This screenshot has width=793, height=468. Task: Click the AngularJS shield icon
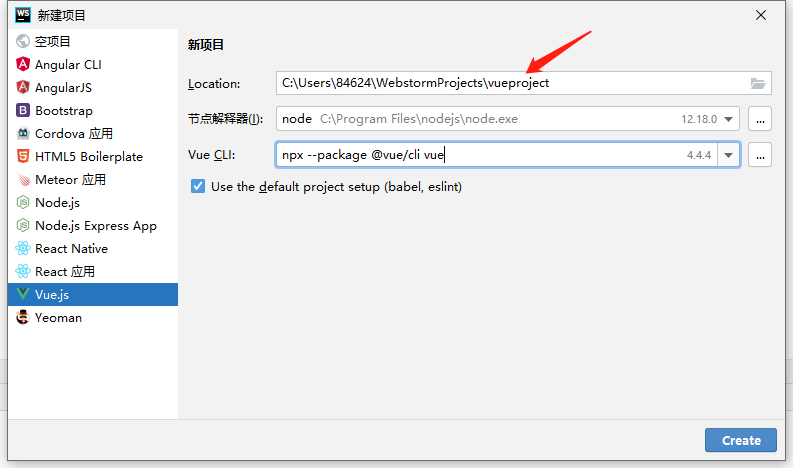coord(23,87)
